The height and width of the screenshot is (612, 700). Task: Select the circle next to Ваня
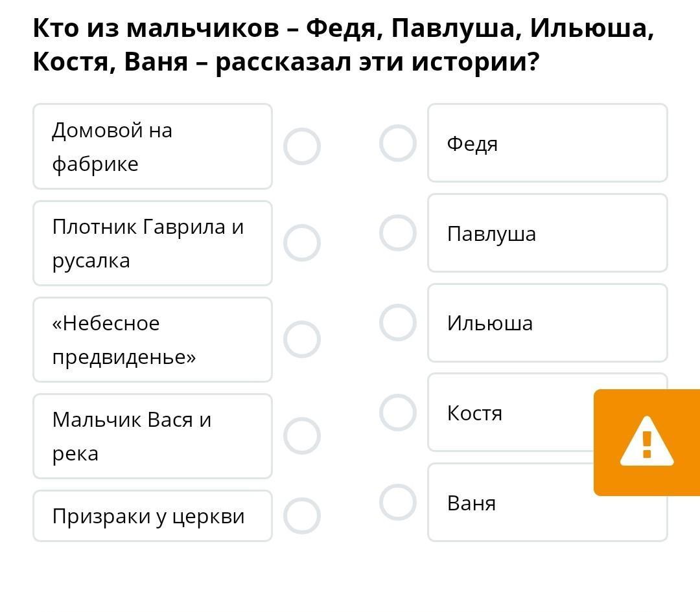coord(397,503)
